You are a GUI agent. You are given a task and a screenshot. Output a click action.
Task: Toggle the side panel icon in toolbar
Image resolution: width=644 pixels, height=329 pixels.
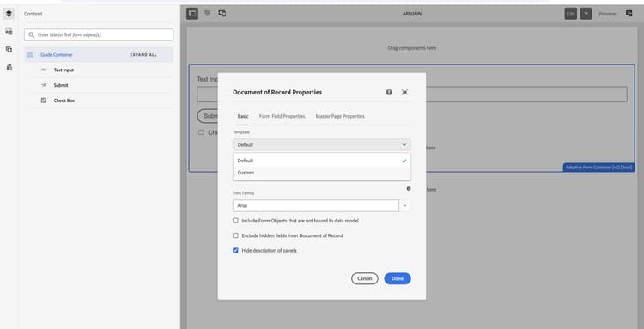pos(192,14)
